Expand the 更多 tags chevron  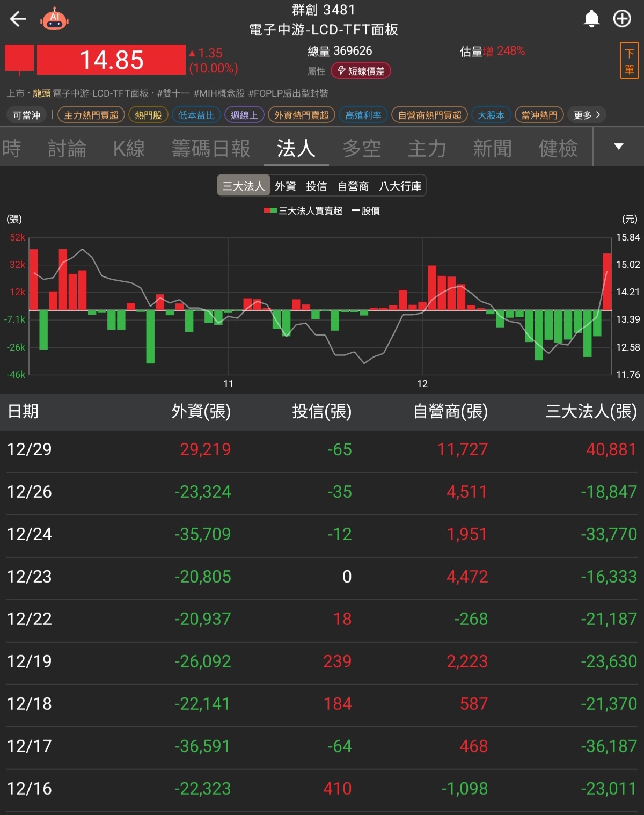pyautogui.click(x=587, y=115)
